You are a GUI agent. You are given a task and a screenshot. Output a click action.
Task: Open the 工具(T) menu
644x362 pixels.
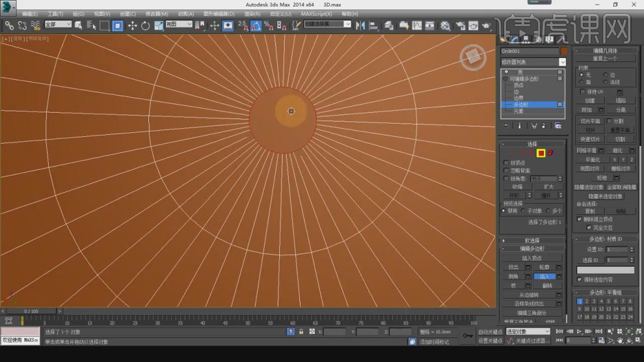point(55,14)
